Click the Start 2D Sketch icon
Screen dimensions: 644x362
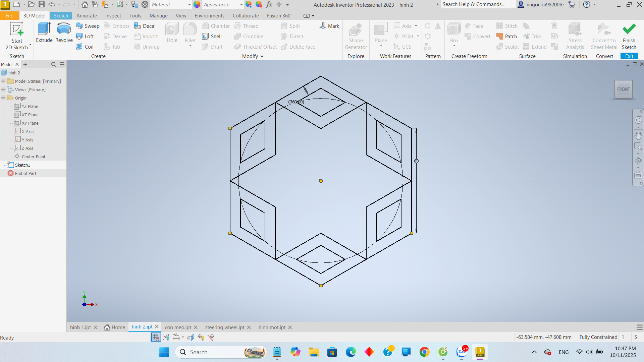(x=16, y=29)
